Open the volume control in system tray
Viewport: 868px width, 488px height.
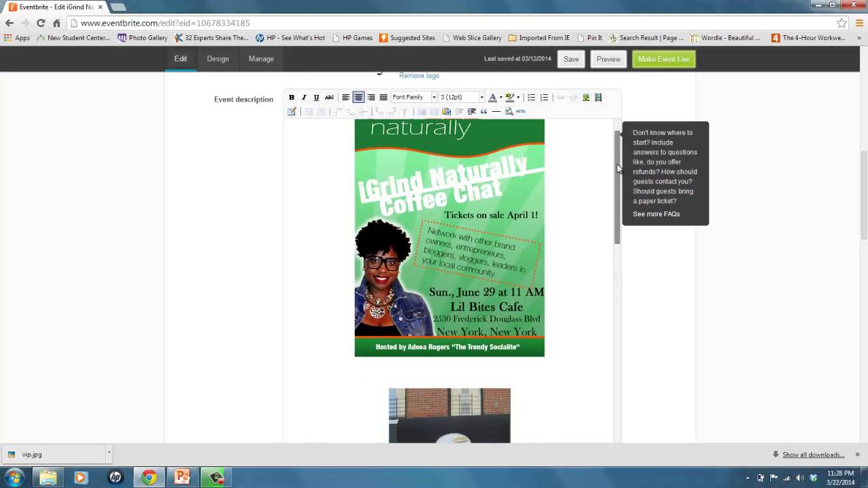[x=800, y=478]
